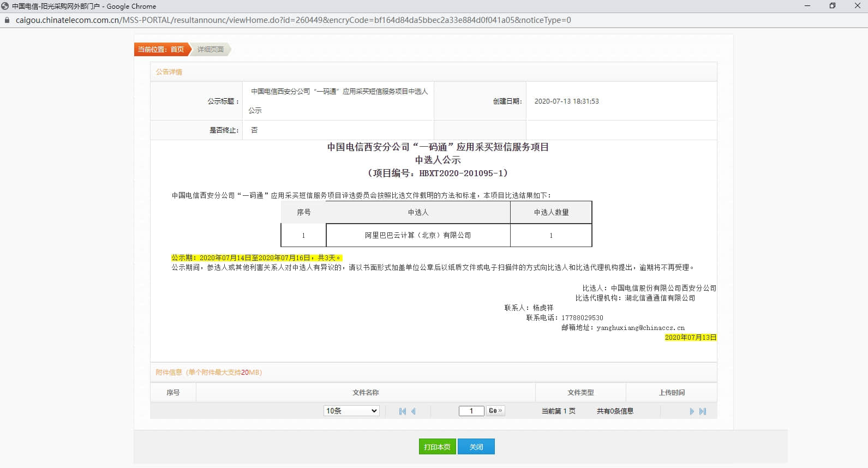Jump to first page of attachments
This screenshot has height=468, width=868.
(x=402, y=411)
